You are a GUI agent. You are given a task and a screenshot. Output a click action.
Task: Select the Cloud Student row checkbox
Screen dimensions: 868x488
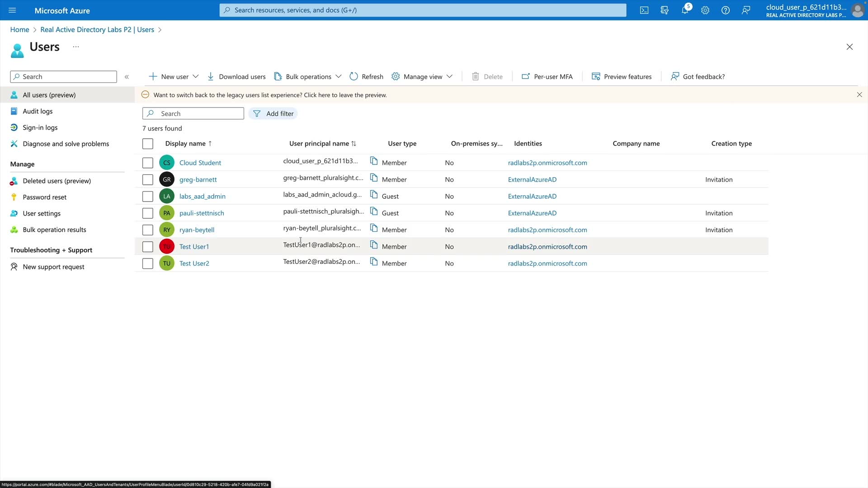pos(148,163)
